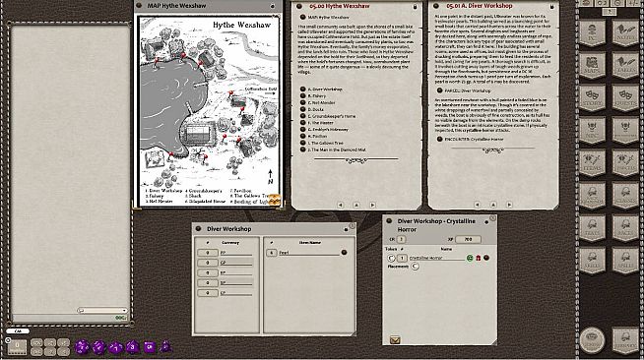The image size is (644, 360).
Task: Open the Parcels sidebar button
Action: click(x=625, y=163)
